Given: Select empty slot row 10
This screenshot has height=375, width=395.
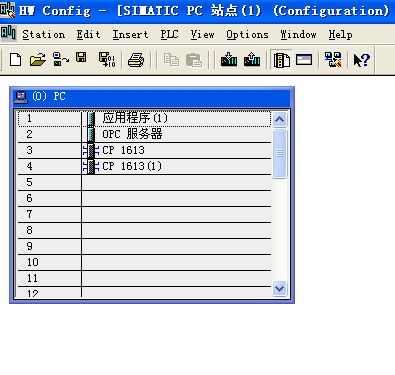Looking at the screenshot, I should (144, 263).
